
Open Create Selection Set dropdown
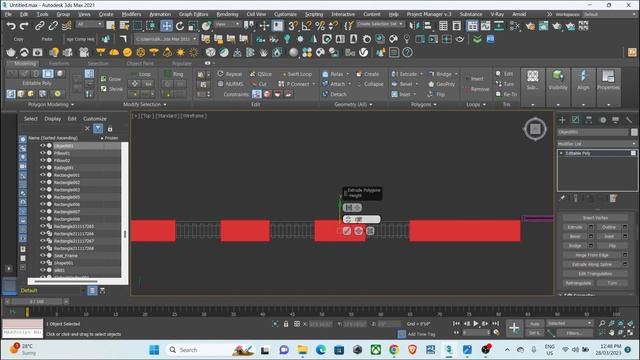(380, 24)
